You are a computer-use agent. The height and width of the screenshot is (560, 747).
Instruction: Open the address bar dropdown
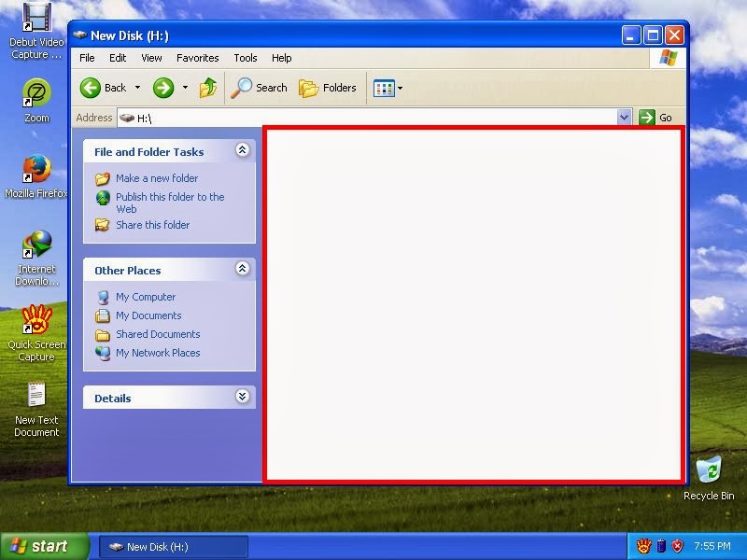(626, 117)
